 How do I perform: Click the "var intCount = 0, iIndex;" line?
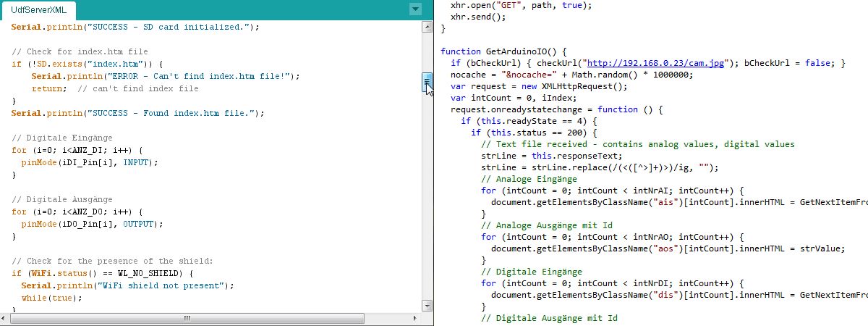pos(514,98)
